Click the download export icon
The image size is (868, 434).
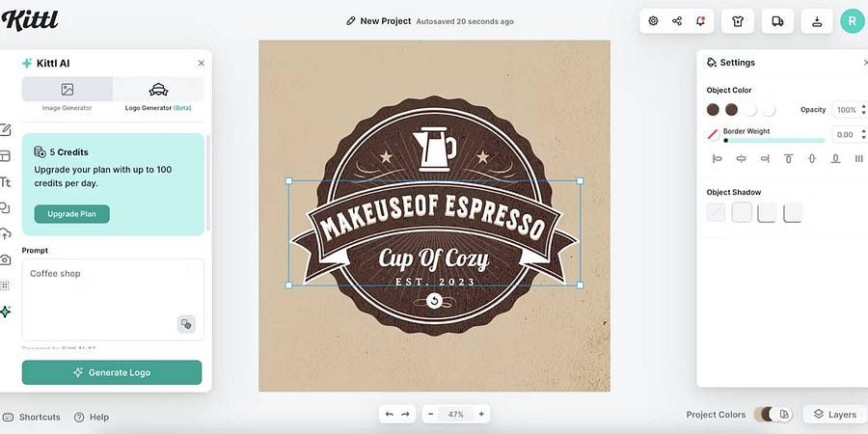[817, 21]
